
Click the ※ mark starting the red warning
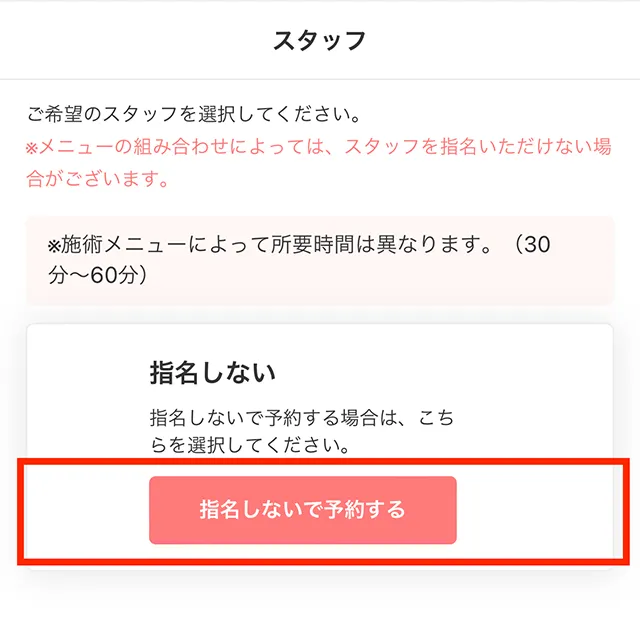[33, 148]
